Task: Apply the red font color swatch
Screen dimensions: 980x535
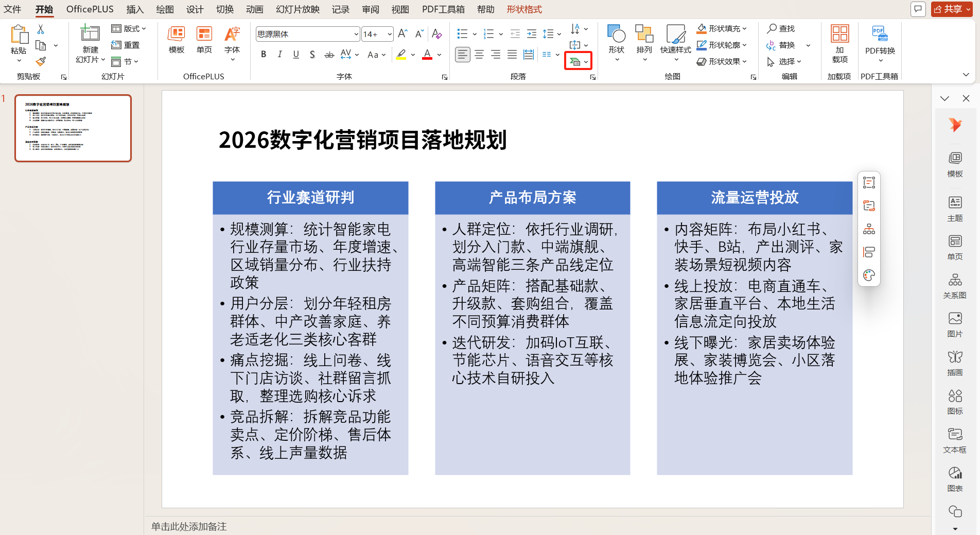Action: pyautogui.click(x=427, y=55)
